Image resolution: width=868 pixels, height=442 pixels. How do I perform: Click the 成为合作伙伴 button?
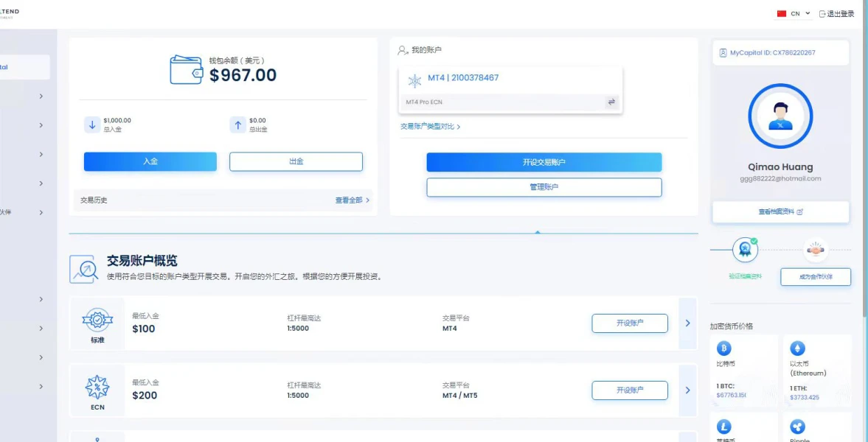tap(816, 276)
